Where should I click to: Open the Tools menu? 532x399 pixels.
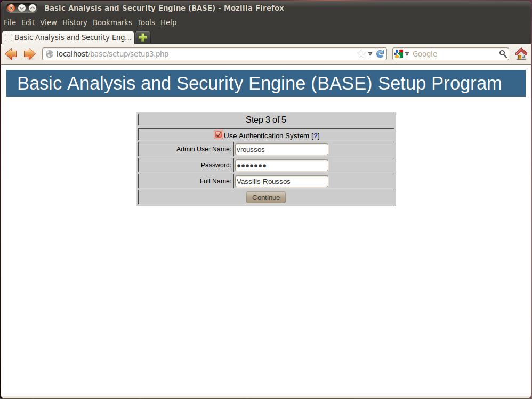[146, 22]
